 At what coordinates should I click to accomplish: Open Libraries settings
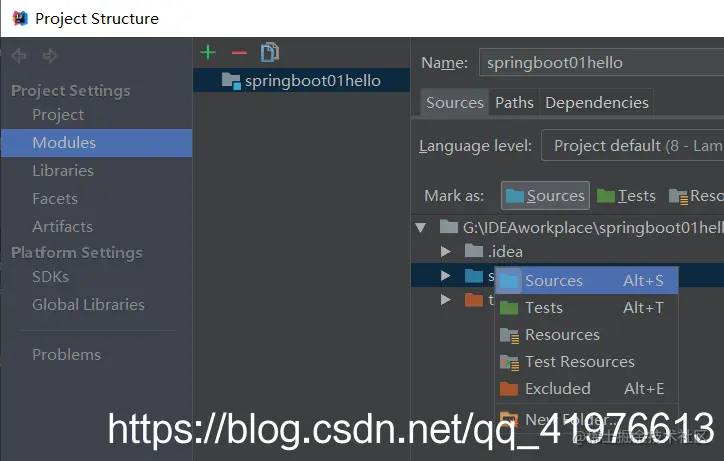[x=63, y=171]
